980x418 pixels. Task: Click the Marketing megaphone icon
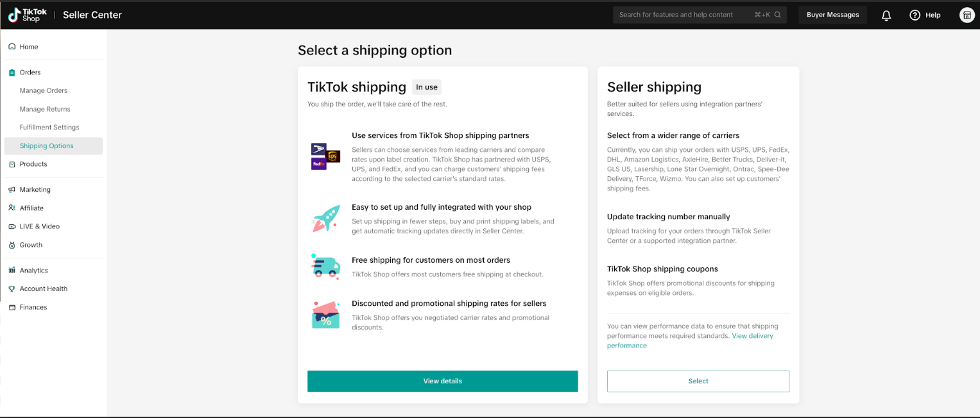12,190
